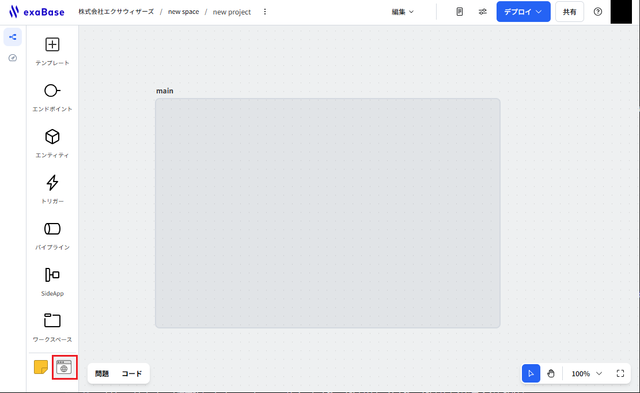The image size is (640, 393).
Task: Go to new space breadcrumb
Action: tap(183, 12)
